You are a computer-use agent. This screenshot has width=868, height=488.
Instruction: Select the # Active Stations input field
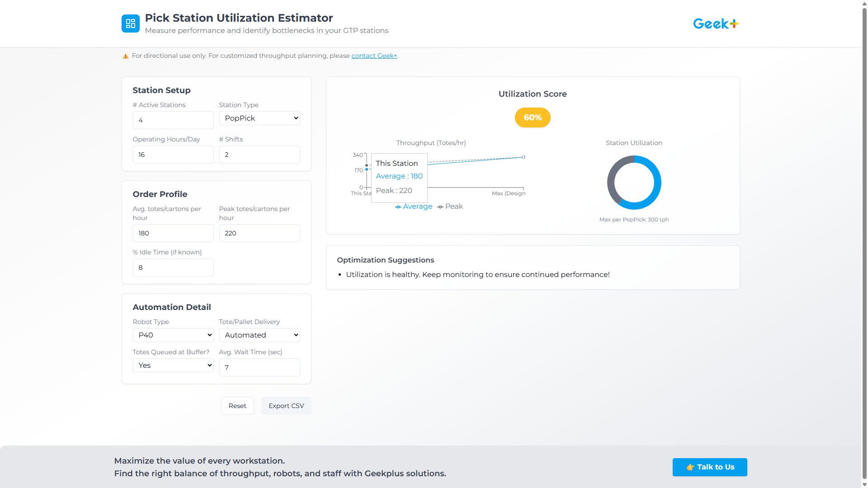pos(173,120)
